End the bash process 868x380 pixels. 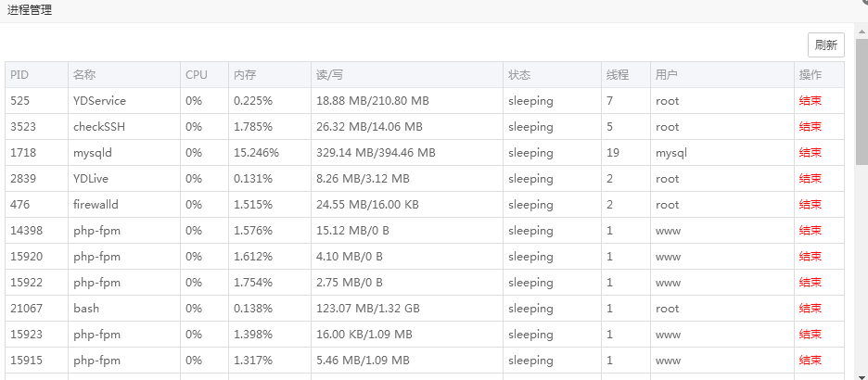click(x=810, y=308)
